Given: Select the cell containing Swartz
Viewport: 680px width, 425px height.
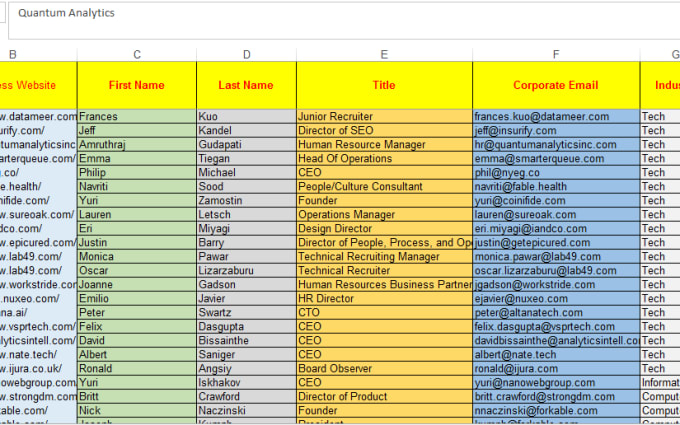Looking at the screenshot, I should [x=247, y=312].
